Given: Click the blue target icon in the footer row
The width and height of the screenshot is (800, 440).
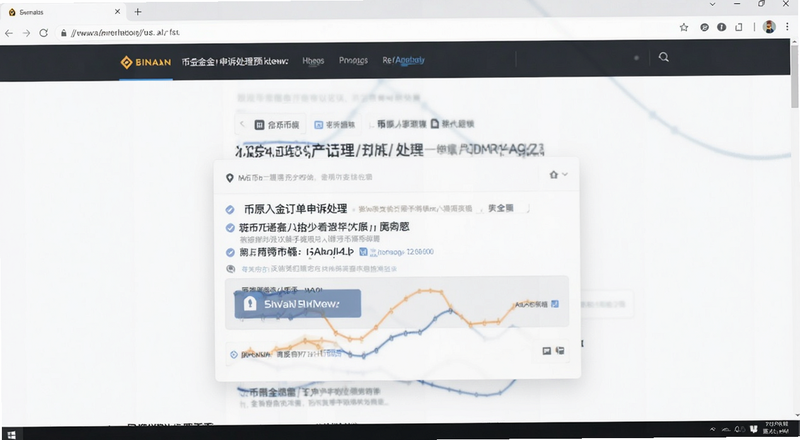Looking at the screenshot, I should 234,354.
